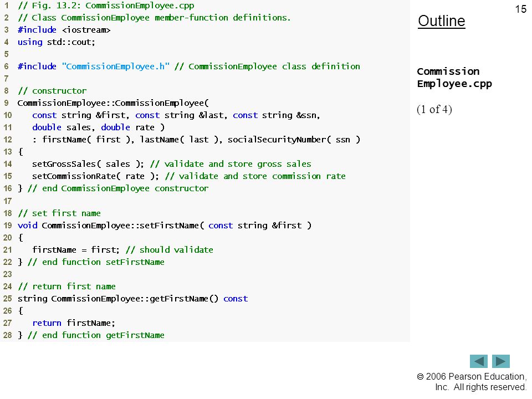Select the void setFirstName function signature
The width and height of the screenshot is (532, 399).
pos(165,226)
